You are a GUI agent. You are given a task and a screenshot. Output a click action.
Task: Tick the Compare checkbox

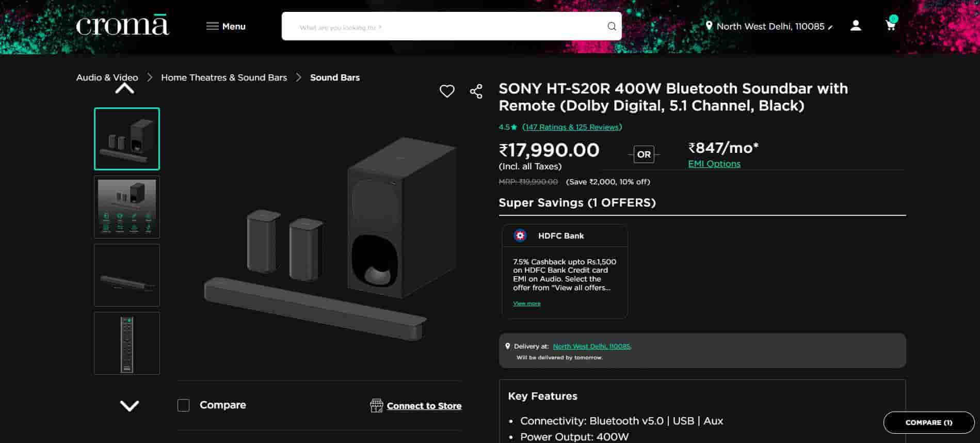pos(184,405)
